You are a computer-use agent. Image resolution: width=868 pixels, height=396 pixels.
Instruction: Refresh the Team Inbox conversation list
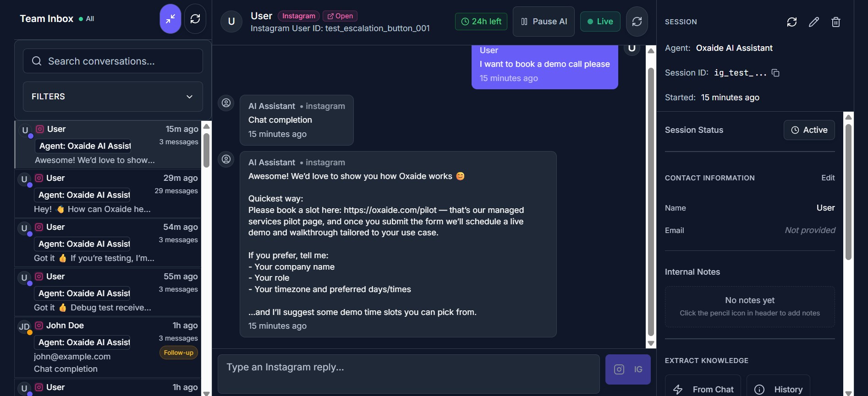[195, 18]
